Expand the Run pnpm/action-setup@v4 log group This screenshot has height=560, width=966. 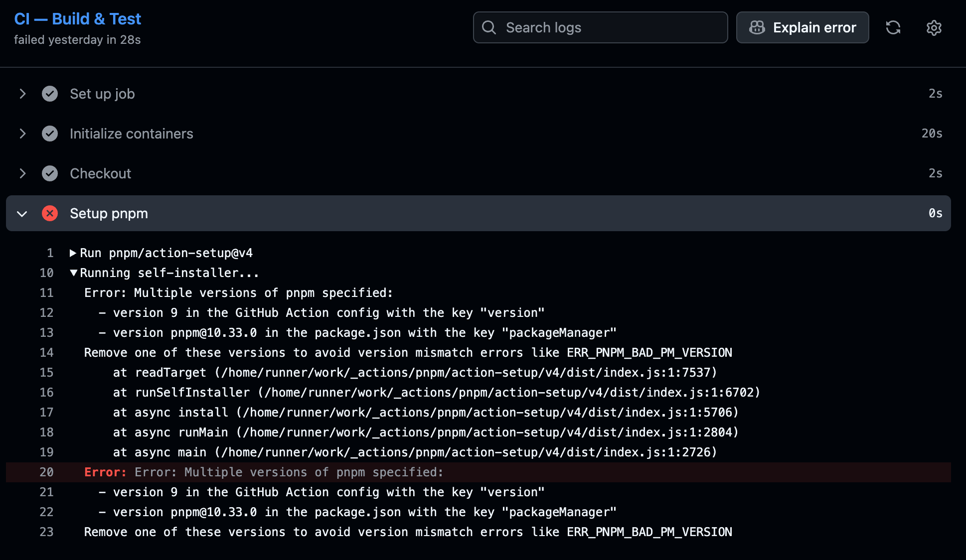(x=73, y=253)
